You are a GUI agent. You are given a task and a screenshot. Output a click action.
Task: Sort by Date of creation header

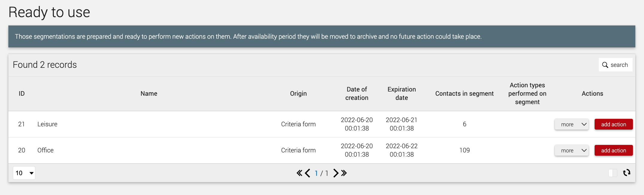[x=357, y=94]
